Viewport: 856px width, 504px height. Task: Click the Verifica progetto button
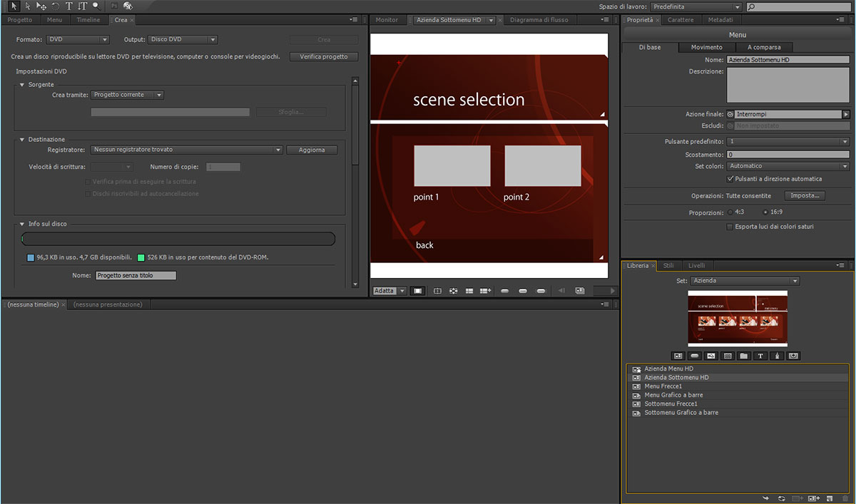(x=324, y=56)
